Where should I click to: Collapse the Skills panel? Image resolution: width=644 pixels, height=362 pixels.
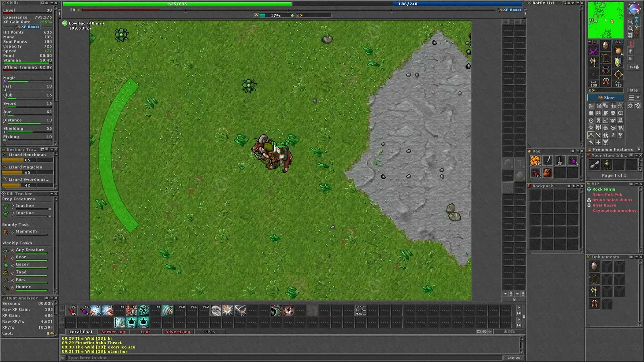(51, 3)
